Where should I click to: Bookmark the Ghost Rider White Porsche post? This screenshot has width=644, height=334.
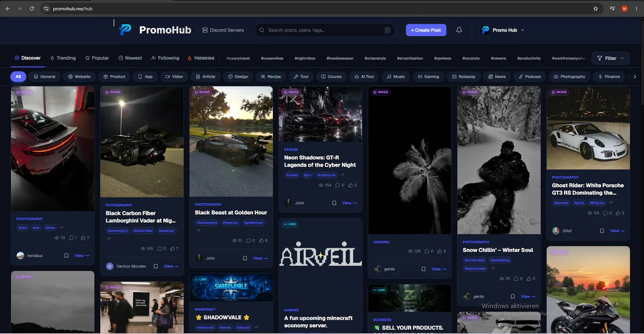pos(602,231)
